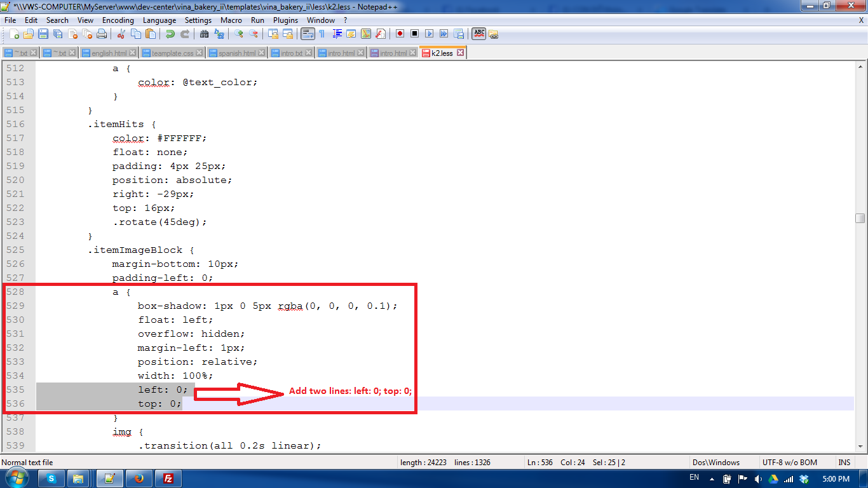Open Find dialog using the binoculars icon
Viewport: 868px width, 488px height.
click(203, 33)
